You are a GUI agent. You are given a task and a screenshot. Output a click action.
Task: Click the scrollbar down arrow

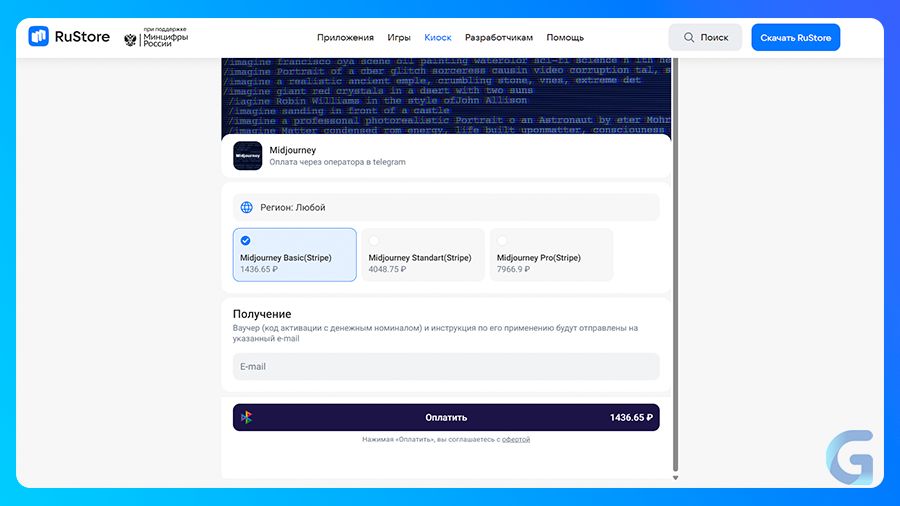click(x=676, y=477)
